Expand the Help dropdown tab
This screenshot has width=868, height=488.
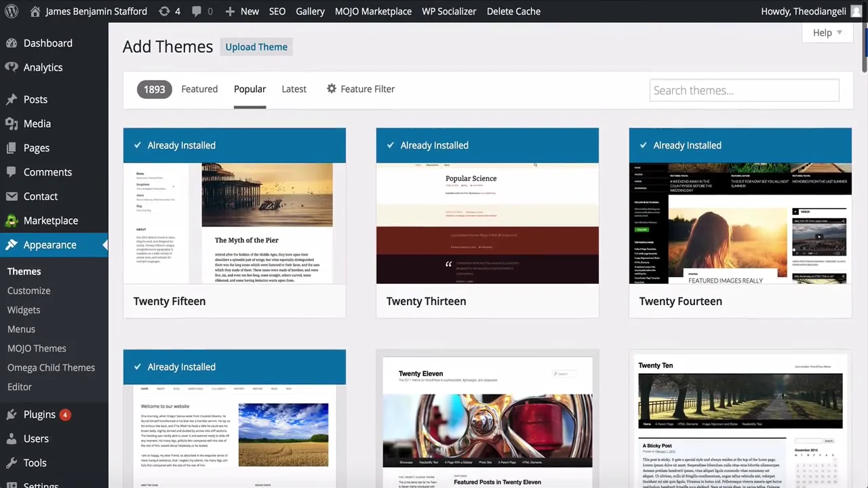[x=827, y=33]
